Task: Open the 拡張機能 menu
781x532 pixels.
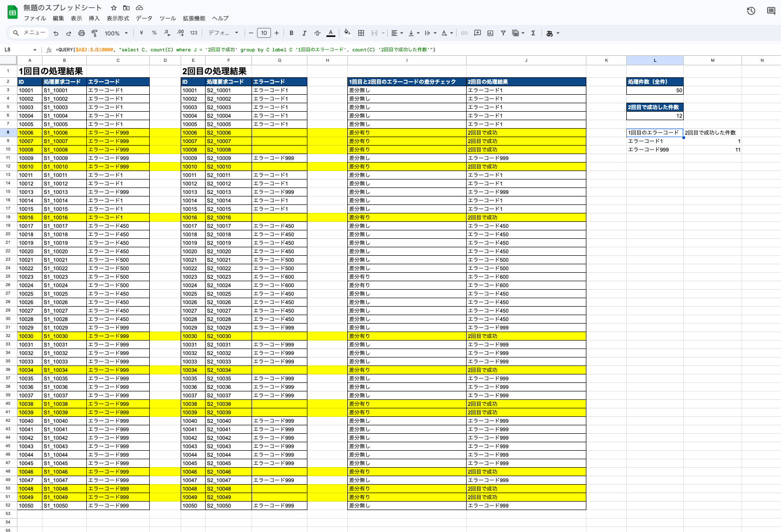Action: coord(194,18)
